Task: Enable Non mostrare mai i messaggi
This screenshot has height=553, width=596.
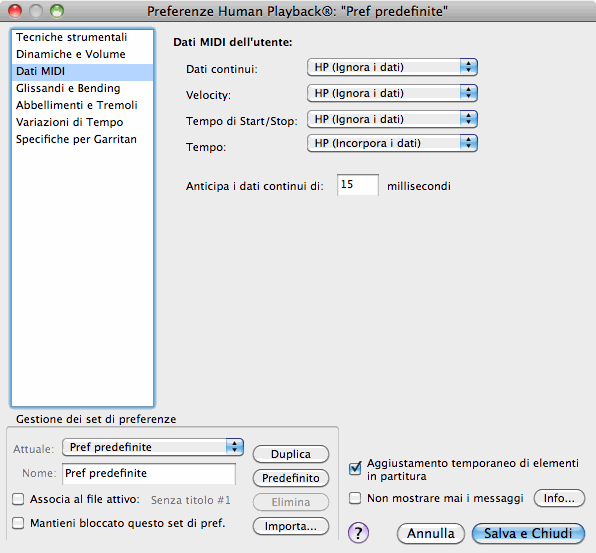Action: [x=355, y=498]
